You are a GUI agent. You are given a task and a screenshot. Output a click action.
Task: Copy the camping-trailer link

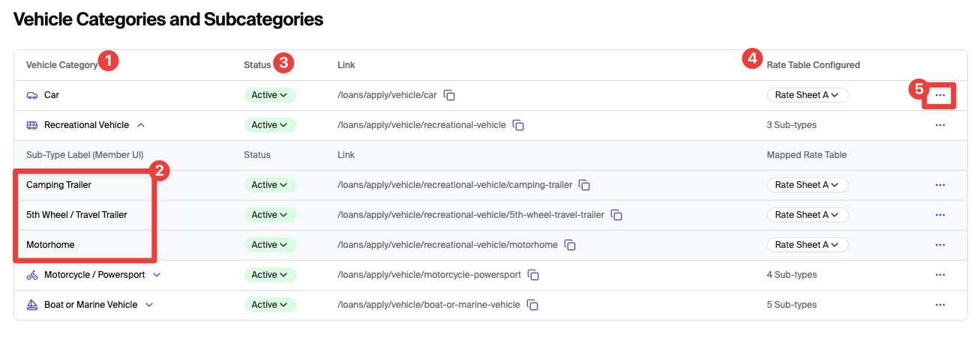coord(585,185)
